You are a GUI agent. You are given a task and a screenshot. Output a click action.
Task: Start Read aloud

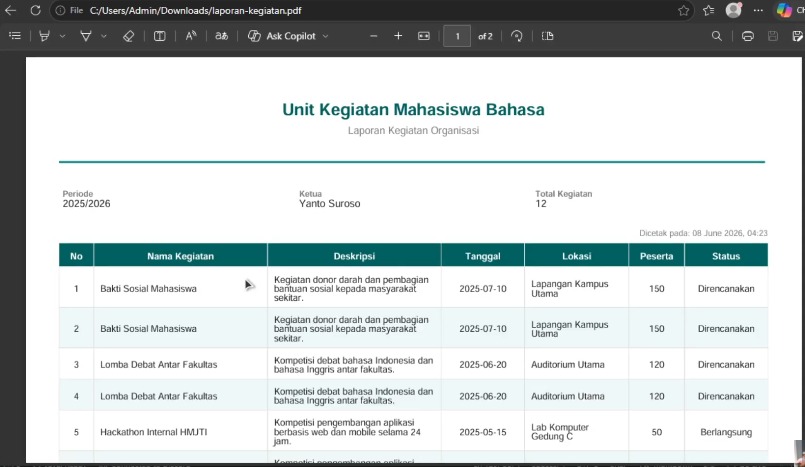(191, 36)
